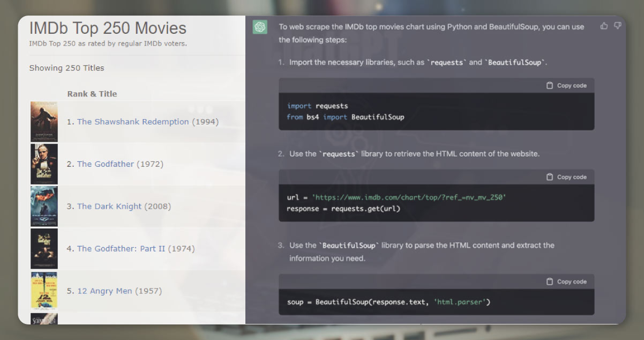Click the 12 Angry Men poster thumbnail

click(44, 291)
